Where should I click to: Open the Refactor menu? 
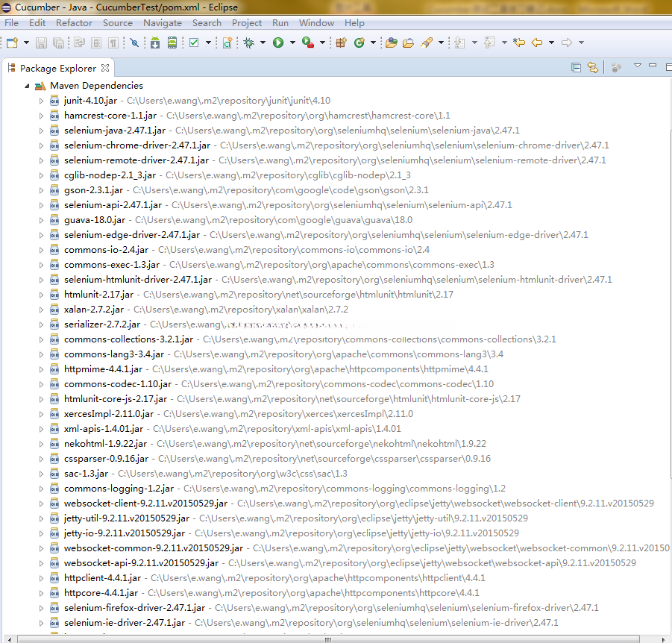(74, 22)
